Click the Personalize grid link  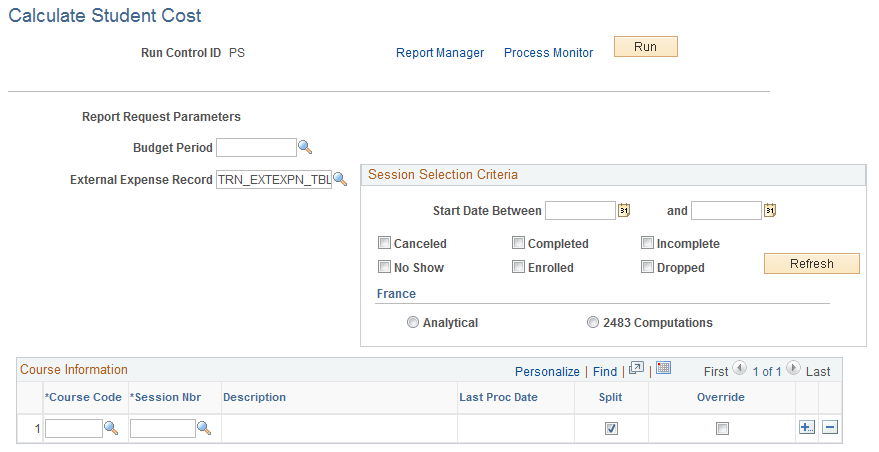pos(547,371)
